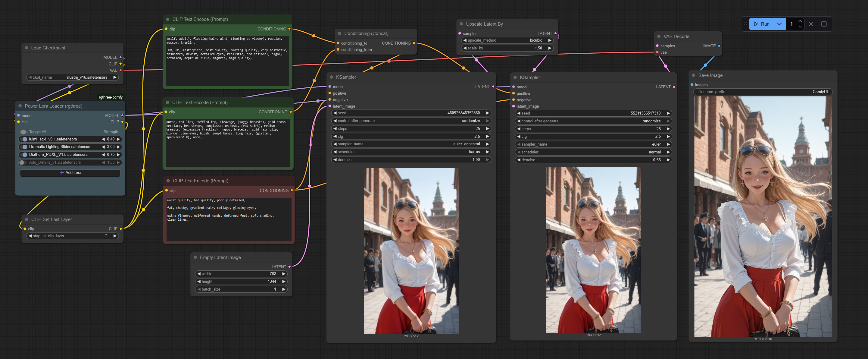Viewport: 868px width, 359px height.
Task: Increase Diathorn_PDXL strength with right arrow
Action: tap(118, 155)
